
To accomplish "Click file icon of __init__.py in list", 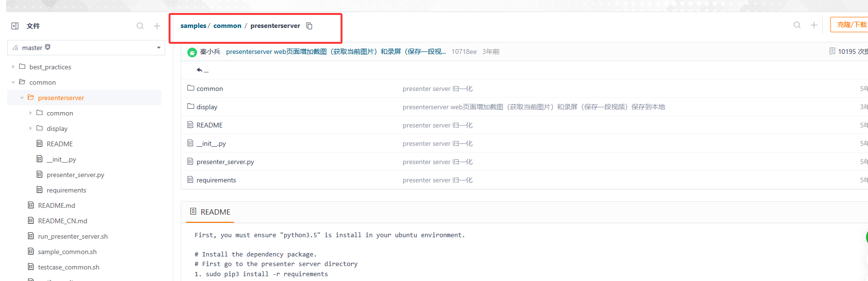I will pos(190,143).
